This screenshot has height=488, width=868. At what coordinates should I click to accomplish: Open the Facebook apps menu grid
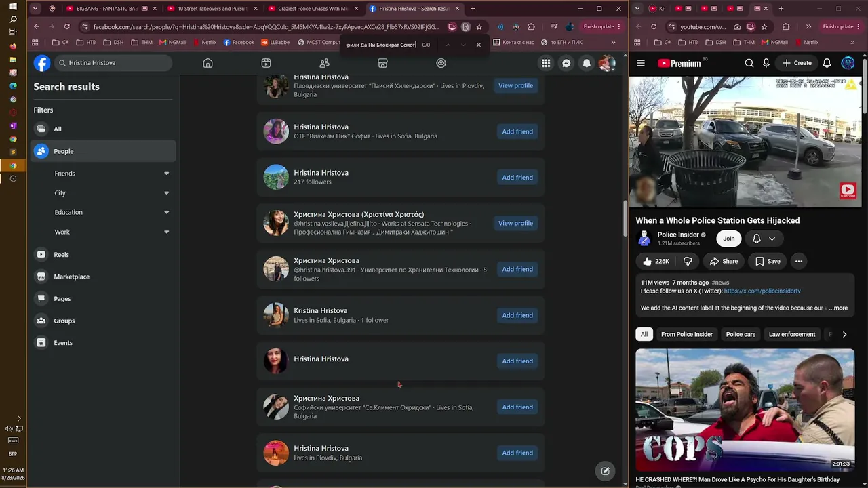click(x=546, y=63)
